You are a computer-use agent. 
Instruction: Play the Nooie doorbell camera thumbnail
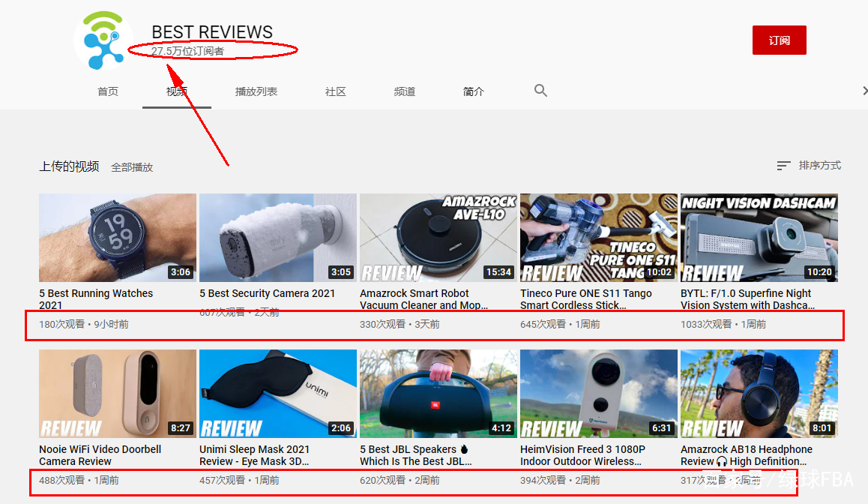tap(118, 394)
